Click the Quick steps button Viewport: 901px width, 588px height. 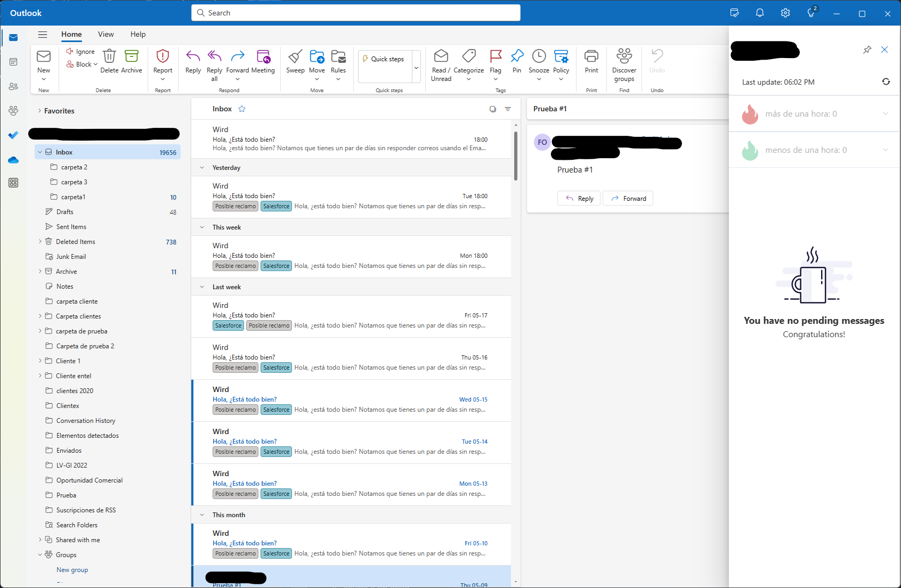click(385, 59)
